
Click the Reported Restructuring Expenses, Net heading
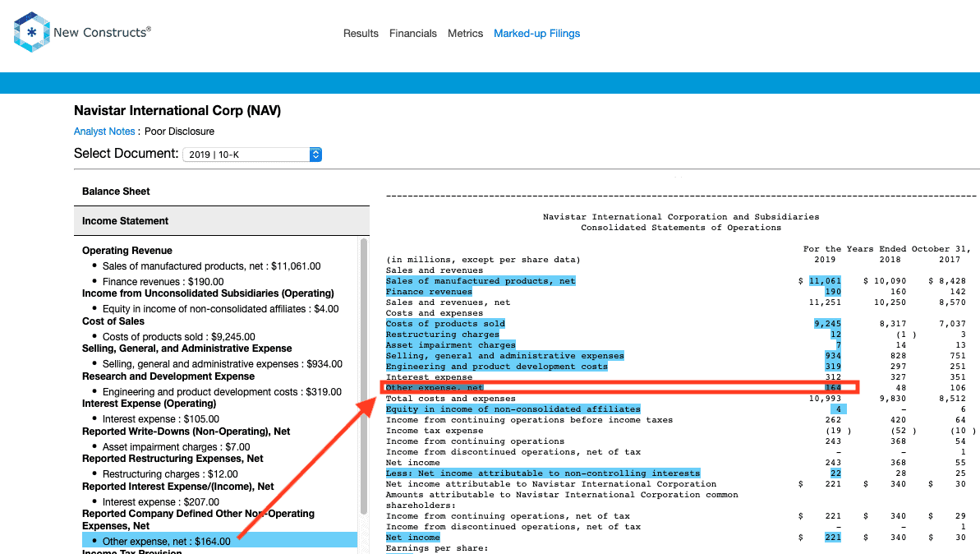pos(173,459)
